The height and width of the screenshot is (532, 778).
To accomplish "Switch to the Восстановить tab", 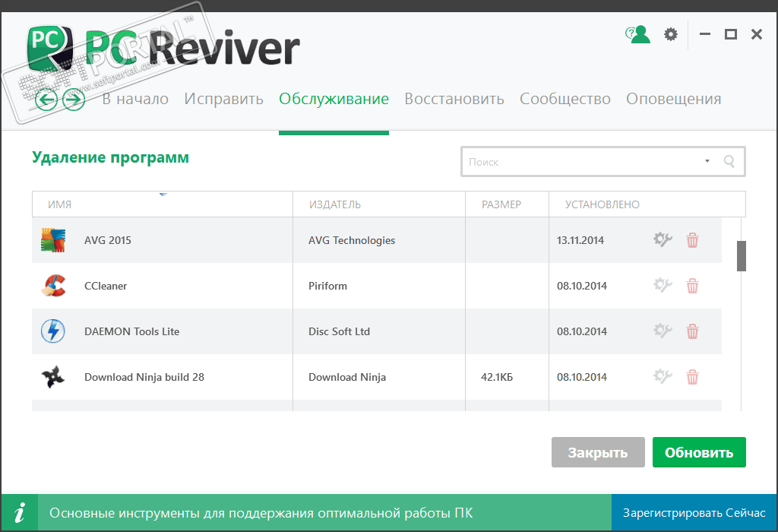I will 454,99.
